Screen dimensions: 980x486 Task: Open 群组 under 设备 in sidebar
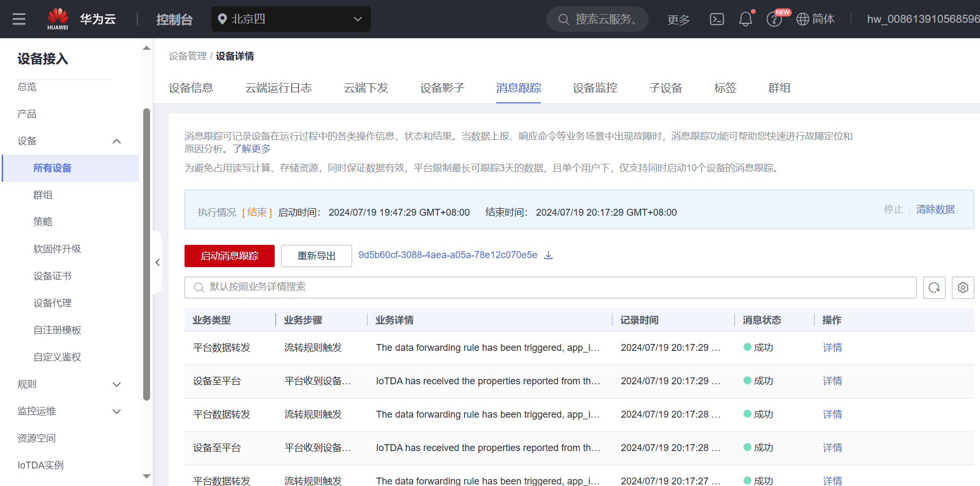coord(43,195)
